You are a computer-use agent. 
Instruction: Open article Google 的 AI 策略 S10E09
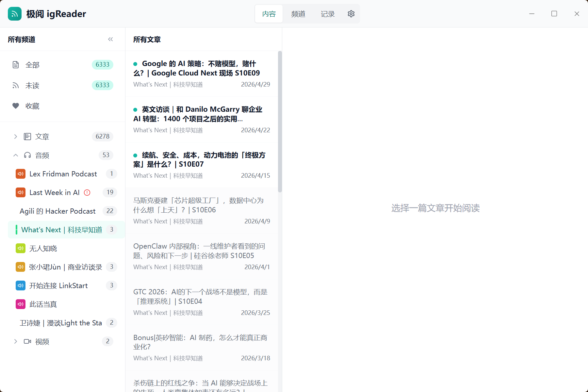coord(202,74)
